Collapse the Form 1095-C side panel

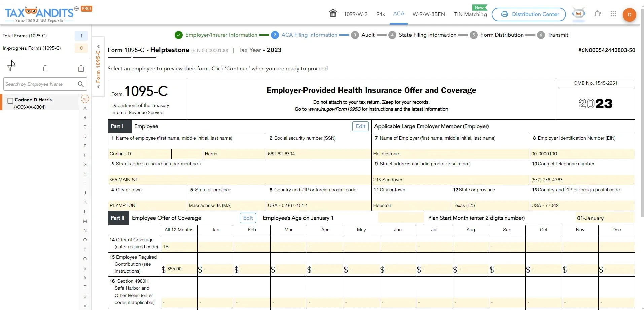98,47
